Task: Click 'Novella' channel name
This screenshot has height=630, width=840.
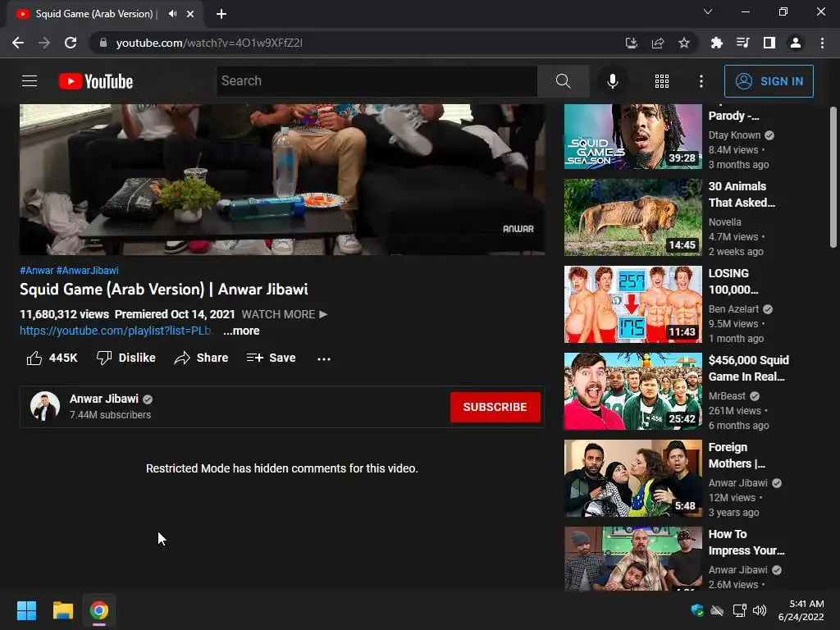Action: (x=725, y=221)
